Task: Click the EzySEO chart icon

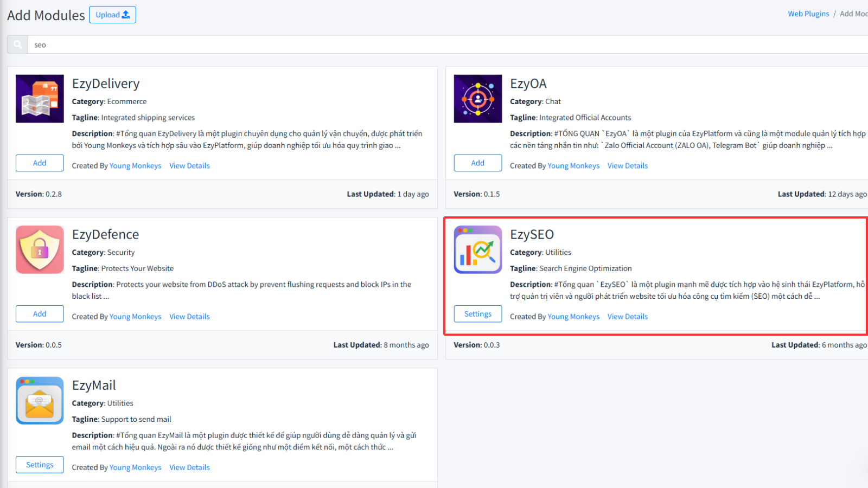Action: (x=478, y=249)
